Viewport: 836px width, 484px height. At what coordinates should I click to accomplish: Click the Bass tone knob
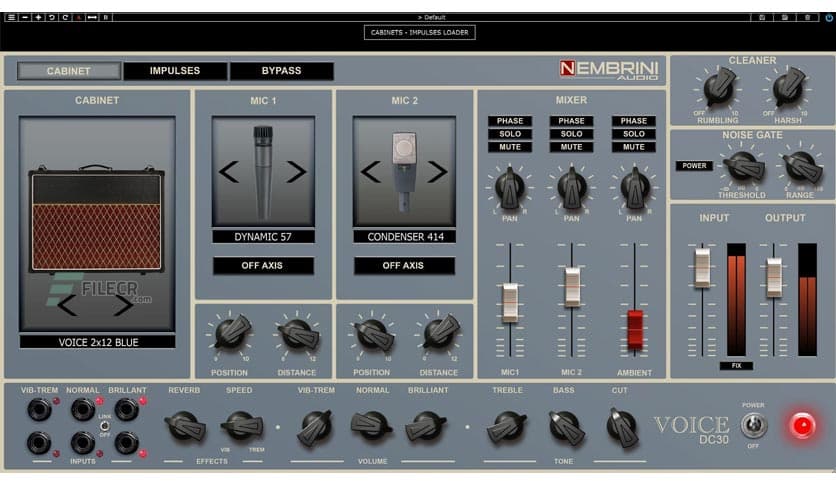(x=565, y=427)
